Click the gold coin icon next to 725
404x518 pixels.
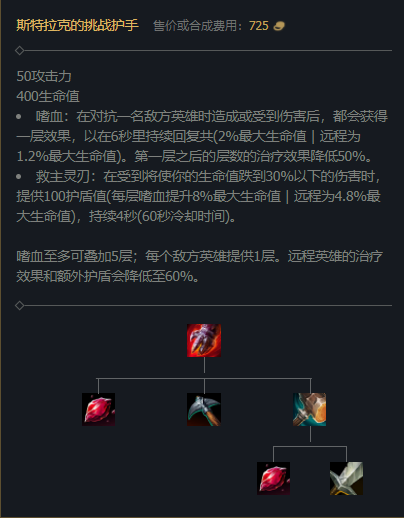(x=279, y=26)
